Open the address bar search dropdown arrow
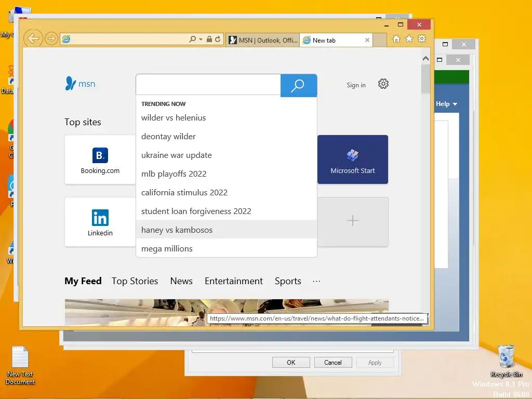Screen dimensions: 532x399 click(201, 39)
